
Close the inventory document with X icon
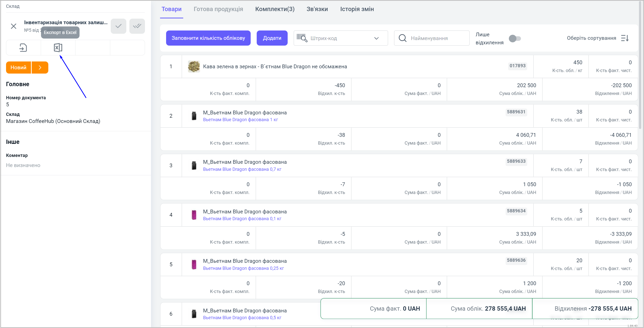point(14,26)
